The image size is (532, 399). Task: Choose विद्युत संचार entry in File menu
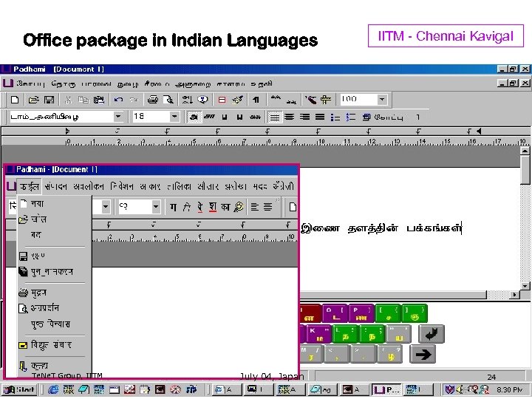(54, 345)
